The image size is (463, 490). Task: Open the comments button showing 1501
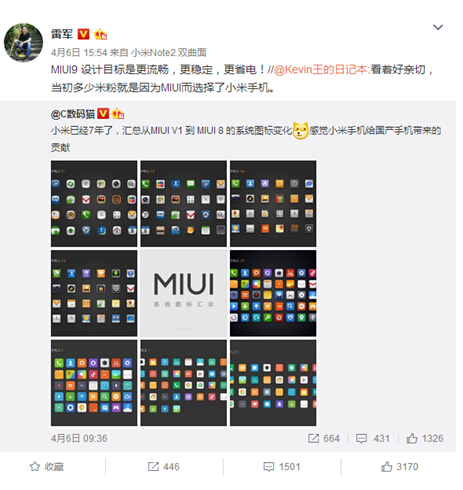[x=282, y=467]
